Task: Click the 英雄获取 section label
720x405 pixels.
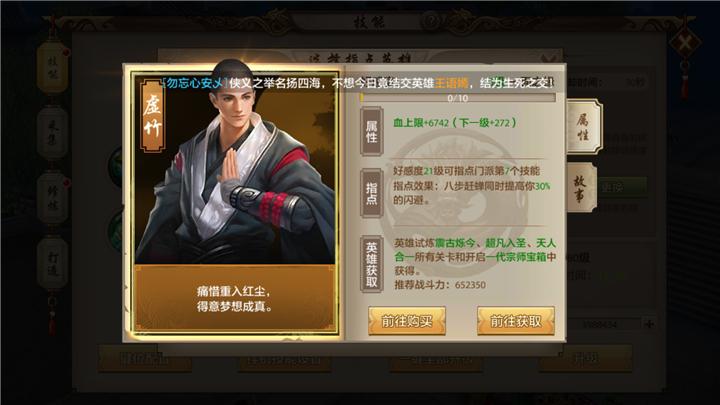Action: pyautogui.click(x=371, y=264)
